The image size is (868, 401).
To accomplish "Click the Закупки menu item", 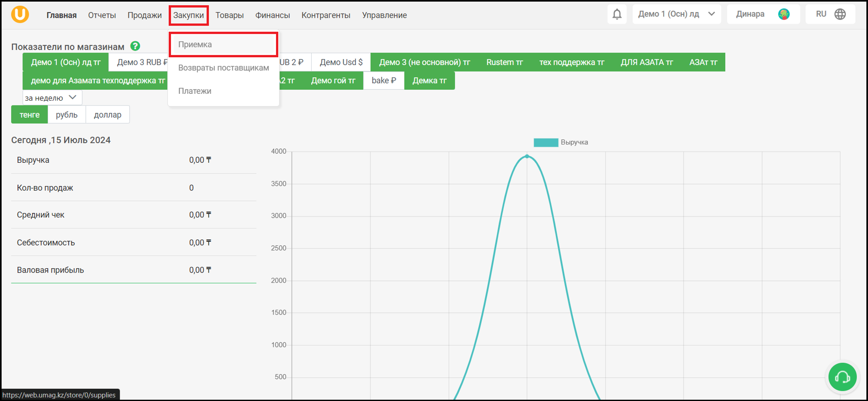I will (189, 15).
